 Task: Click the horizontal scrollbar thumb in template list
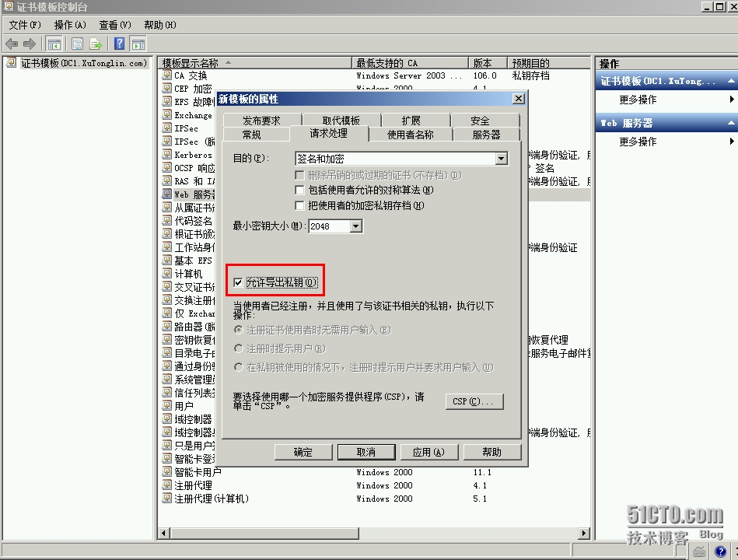pos(264,534)
